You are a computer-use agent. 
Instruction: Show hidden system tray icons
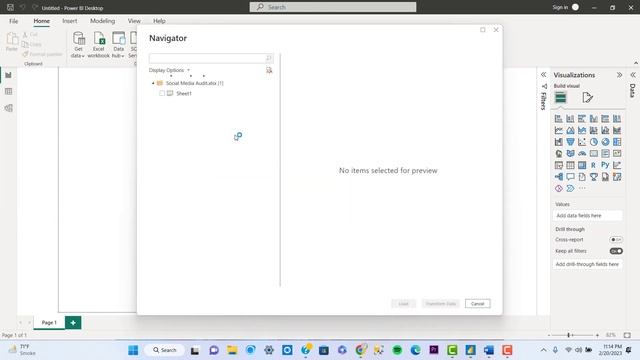(543, 350)
